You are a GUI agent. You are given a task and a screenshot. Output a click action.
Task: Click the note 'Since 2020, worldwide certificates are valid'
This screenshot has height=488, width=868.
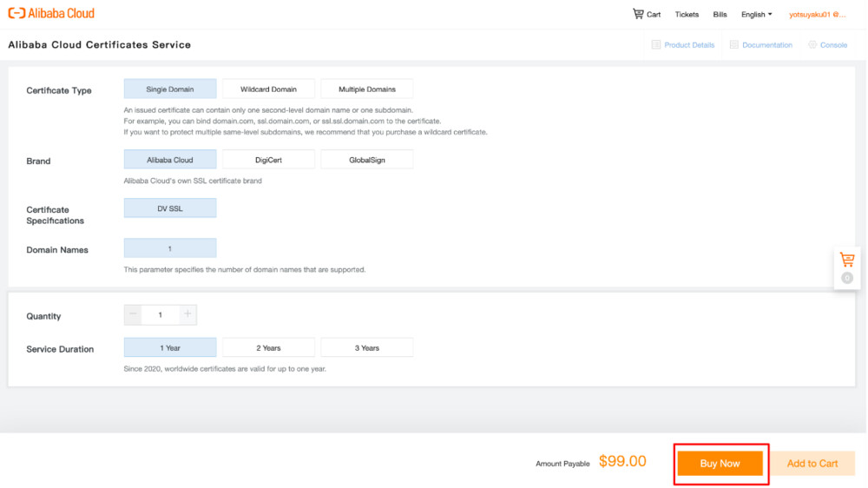(x=225, y=369)
